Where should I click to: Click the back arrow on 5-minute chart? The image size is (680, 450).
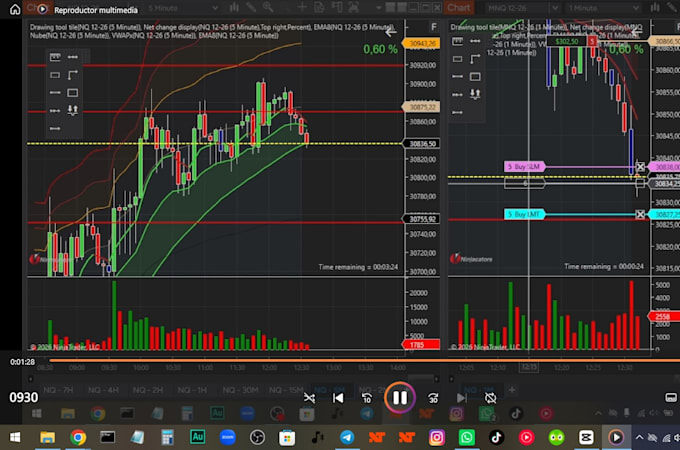(x=391, y=32)
